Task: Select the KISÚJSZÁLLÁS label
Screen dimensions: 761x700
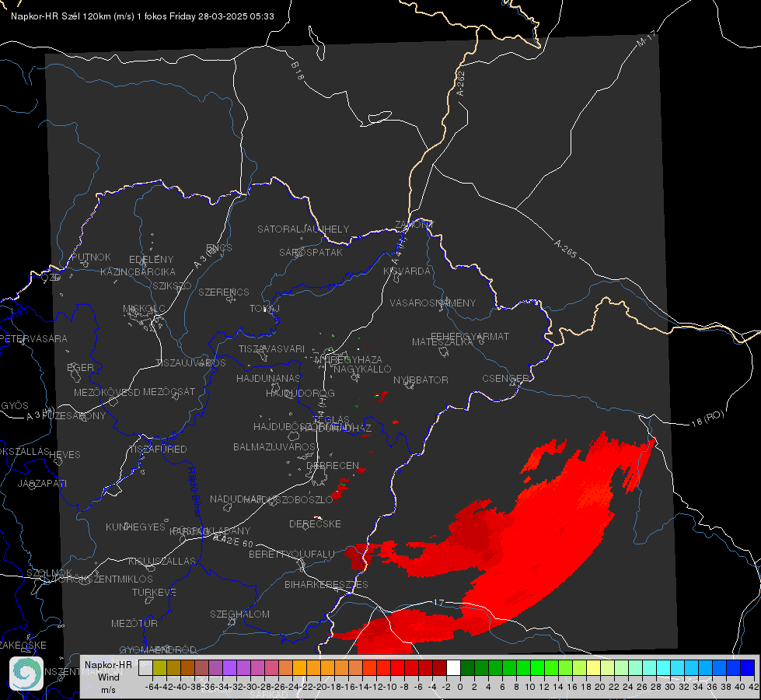Action: [162, 561]
